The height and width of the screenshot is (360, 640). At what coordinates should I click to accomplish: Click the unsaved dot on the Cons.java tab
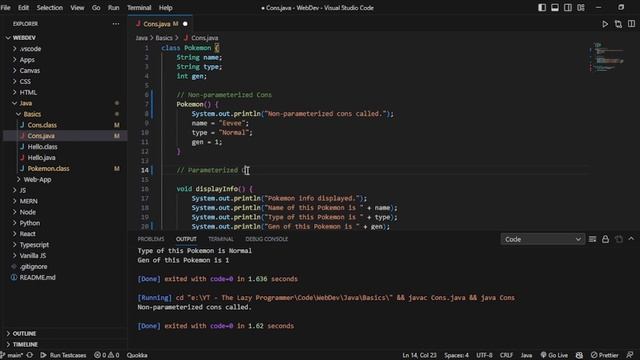tap(185, 24)
